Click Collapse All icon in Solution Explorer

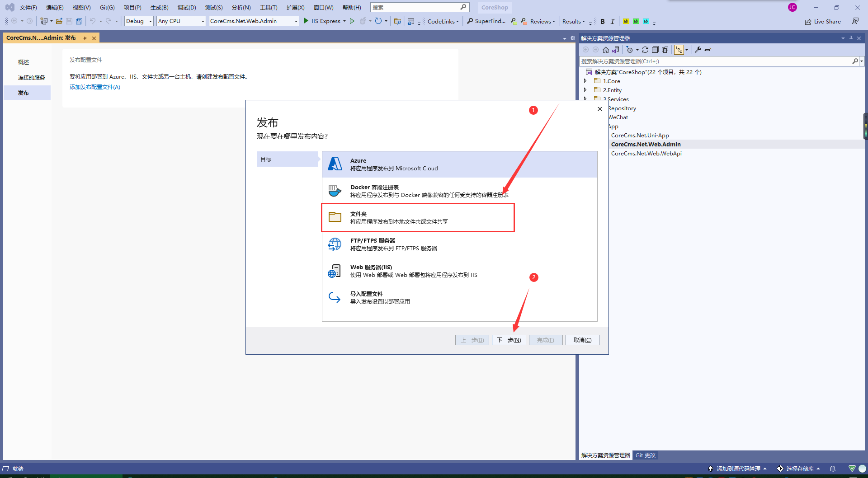[x=655, y=50]
